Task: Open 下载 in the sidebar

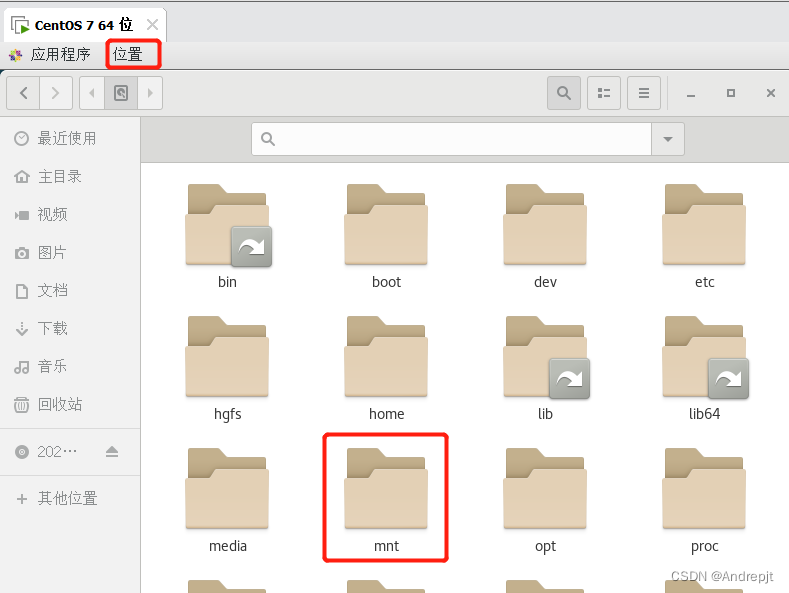Action: [x=70, y=329]
